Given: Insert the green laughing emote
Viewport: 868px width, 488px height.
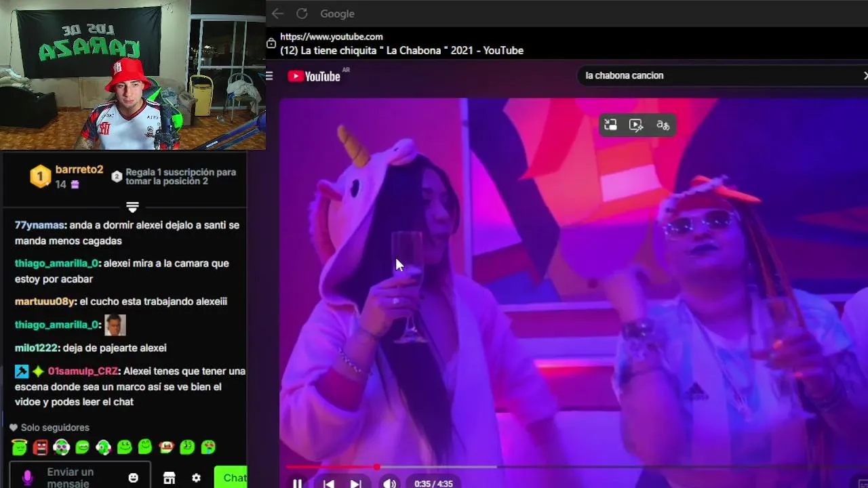Looking at the screenshot, I should (83, 447).
